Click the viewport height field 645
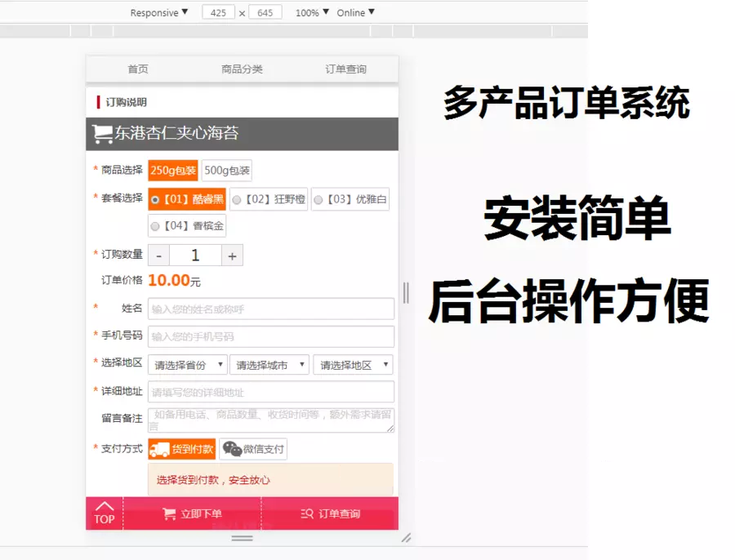The height and width of the screenshot is (560, 735). pyautogui.click(x=265, y=12)
